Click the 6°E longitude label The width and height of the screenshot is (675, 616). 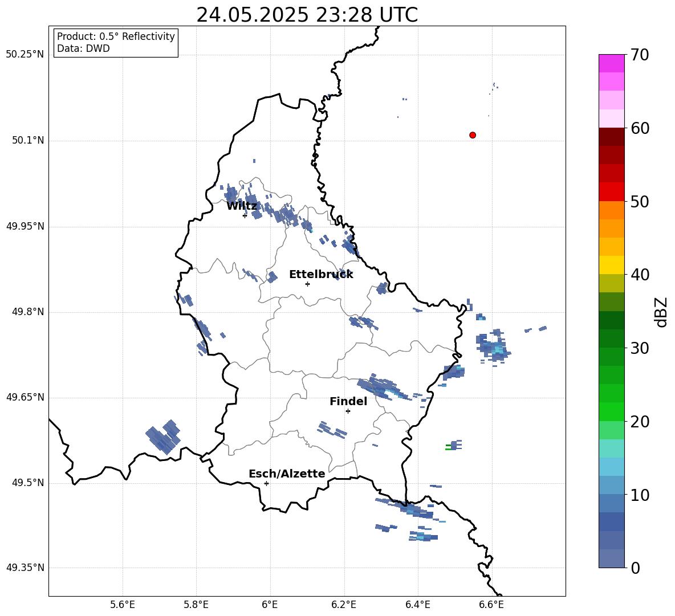270,605
